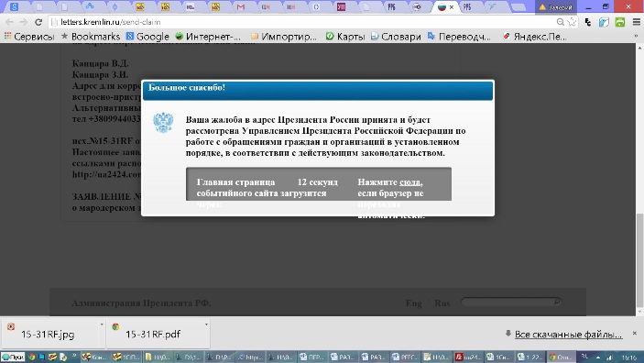644x363 pixels.
Task: Click the language indicator in system tray
Action: pyautogui.click(x=584, y=357)
